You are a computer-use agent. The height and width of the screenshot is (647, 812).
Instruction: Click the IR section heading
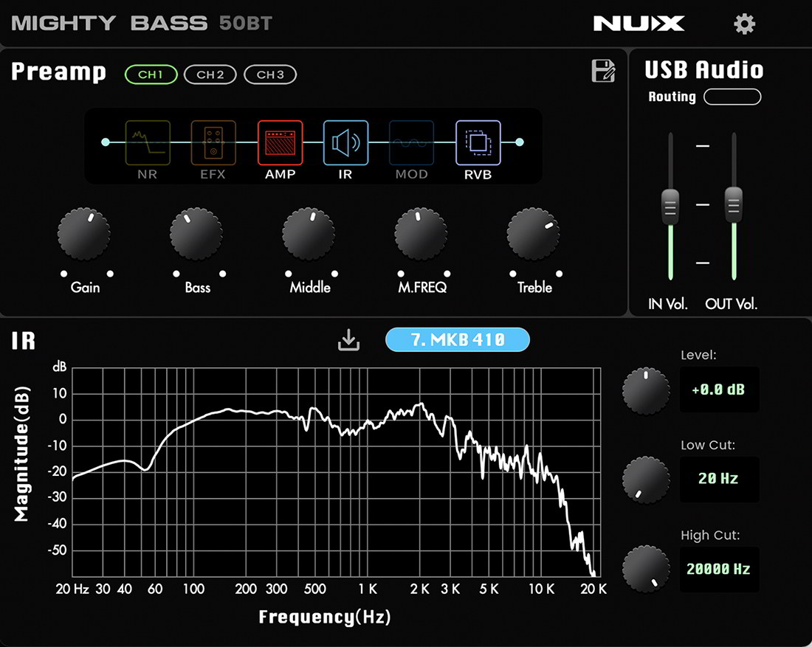tap(24, 341)
